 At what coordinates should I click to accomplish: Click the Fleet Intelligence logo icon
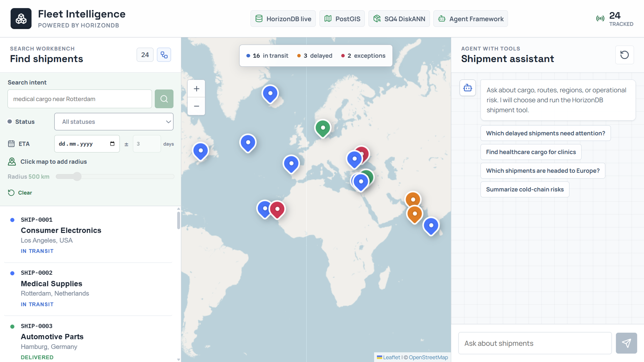point(21,19)
